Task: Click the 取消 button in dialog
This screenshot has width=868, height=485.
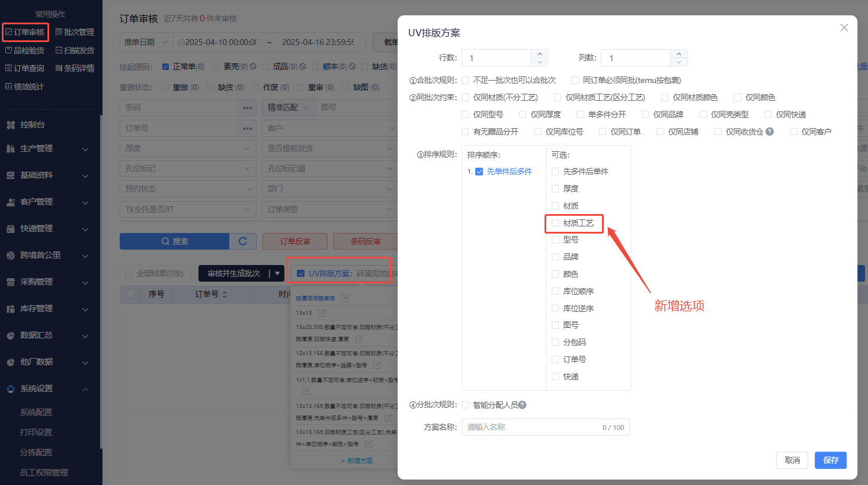Action: pyautogui.click(x=792, y=460)
